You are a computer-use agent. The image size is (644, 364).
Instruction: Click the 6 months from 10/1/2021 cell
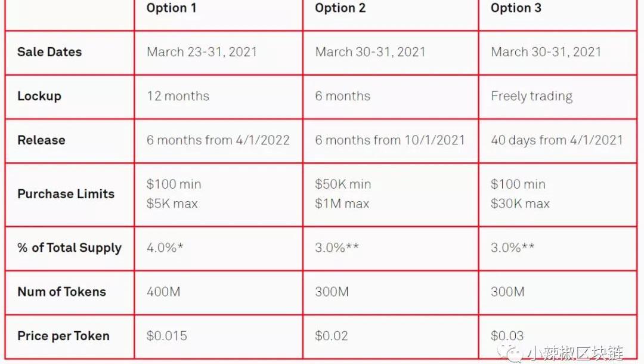pyautogui.click(x=389, y=140)
